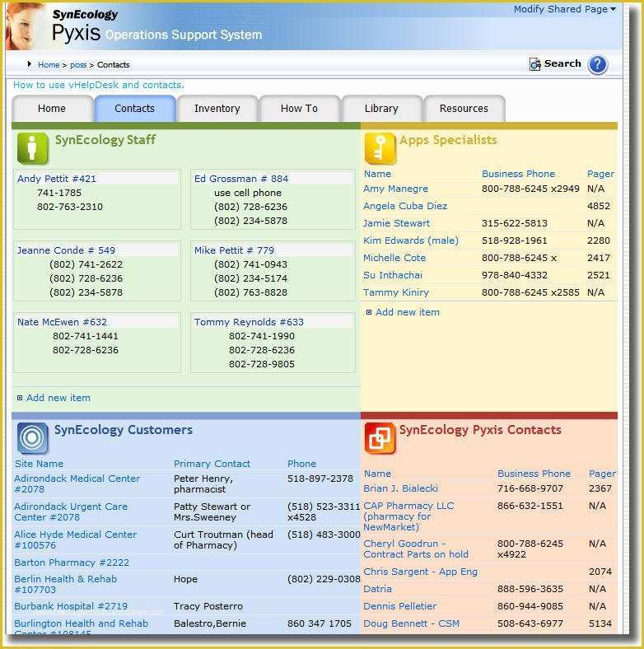Open Datria Pyxis contact
644x649 pixels.
(x=377, y=589)
